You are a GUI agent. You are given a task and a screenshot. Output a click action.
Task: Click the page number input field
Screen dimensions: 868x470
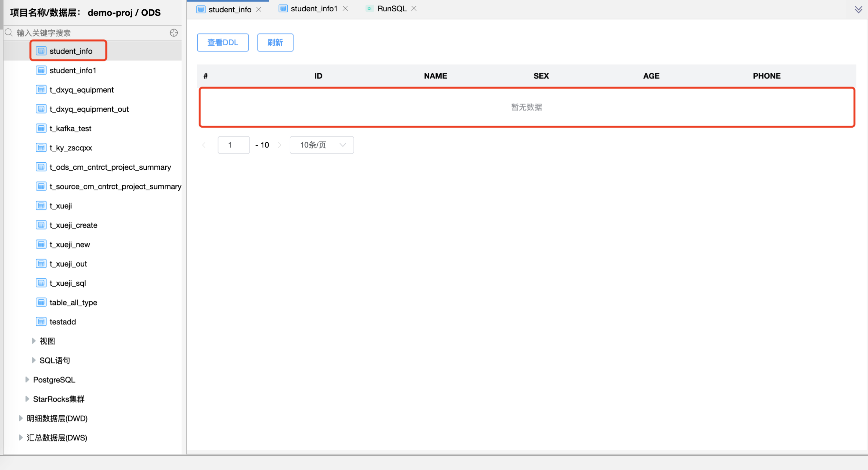(234, 145)
